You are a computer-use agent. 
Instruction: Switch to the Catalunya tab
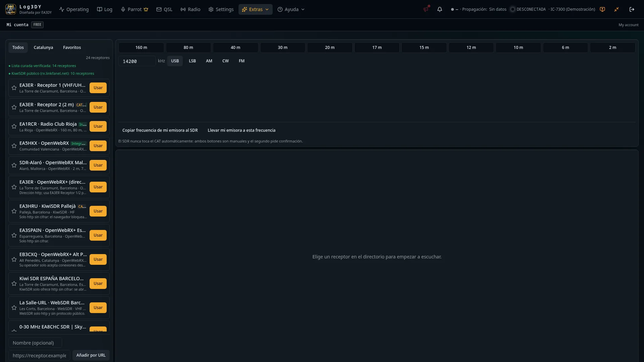tap(43, 48)
